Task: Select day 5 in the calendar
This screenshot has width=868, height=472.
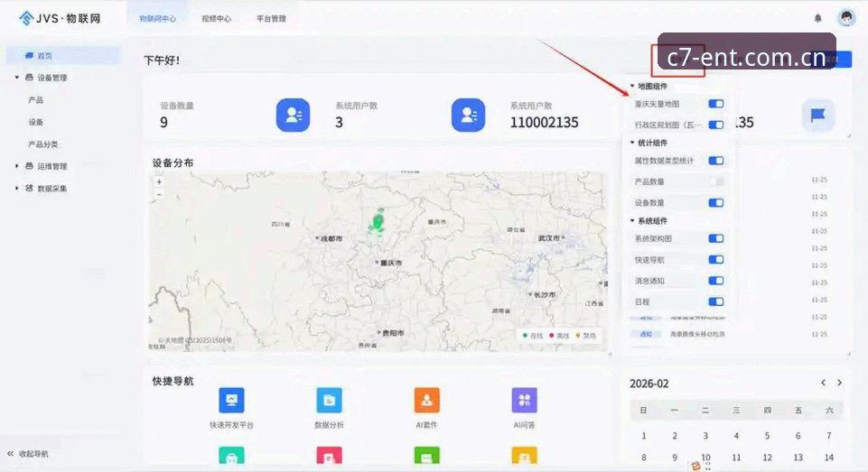Action: [x=767, y=436]
